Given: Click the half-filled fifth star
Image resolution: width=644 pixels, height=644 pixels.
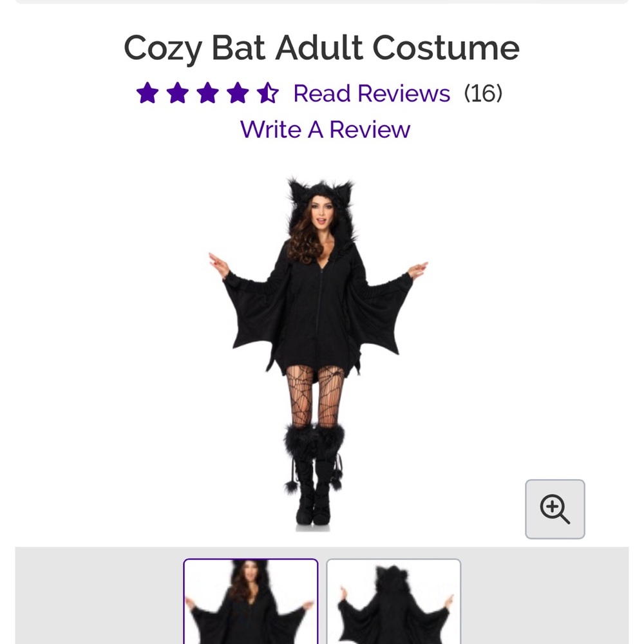Looking at the screenshot, I should click(x=267, y=93).
